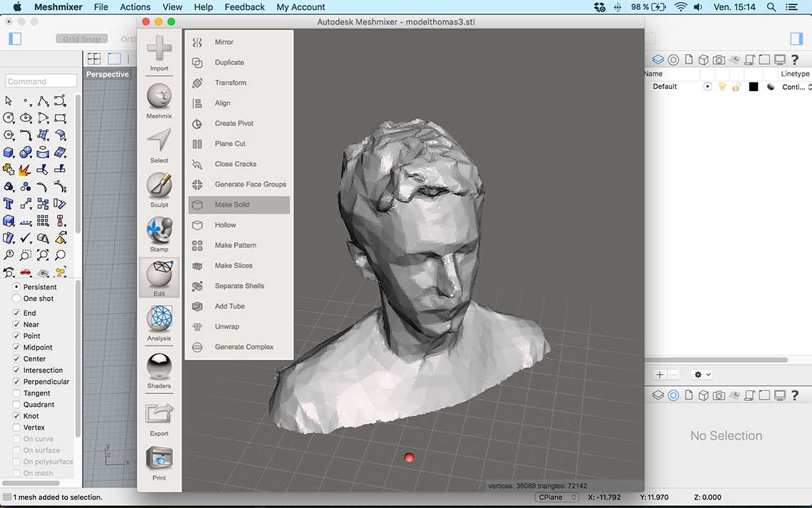Click Unwrap entry in Edit list
812x508 pixels.
point(239,326)
